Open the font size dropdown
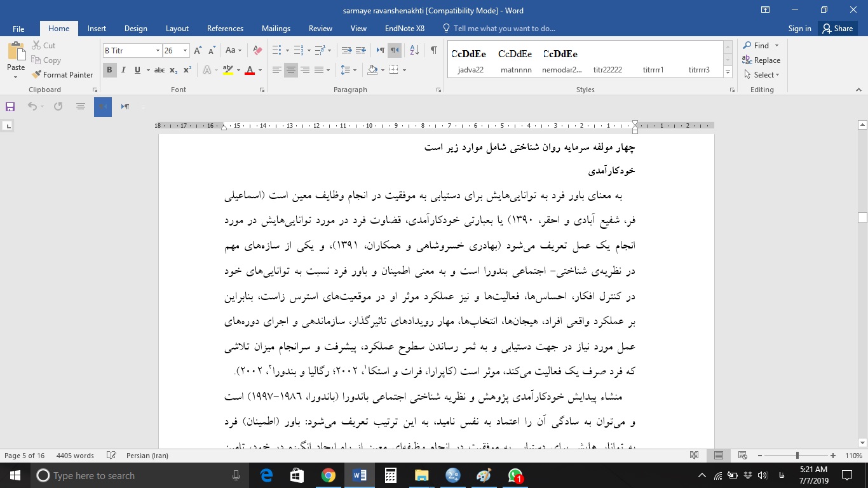 pyautogui.click(x=184, y=50)
